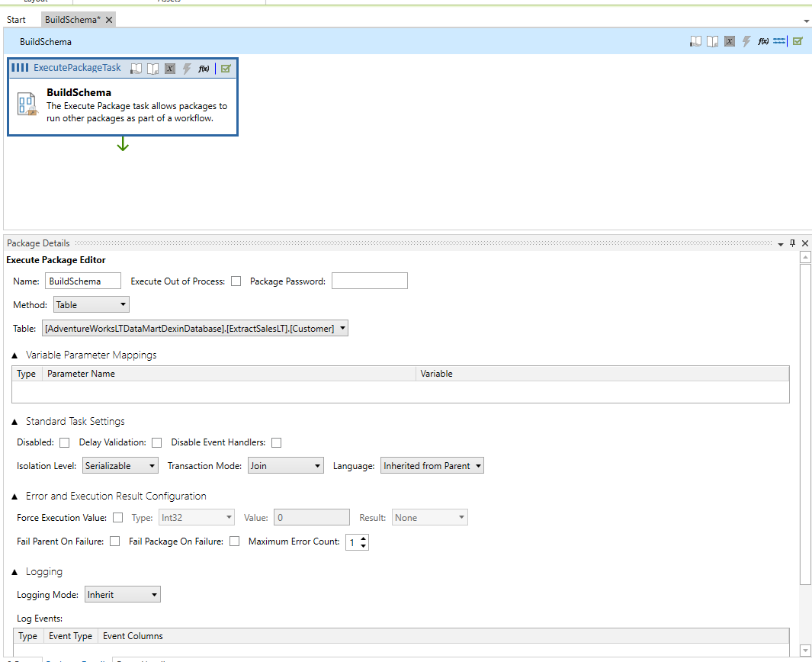Toggle Execute Out of Process checkbox
Viewport: 812px width, 662px height.
(x=236, y=281)
